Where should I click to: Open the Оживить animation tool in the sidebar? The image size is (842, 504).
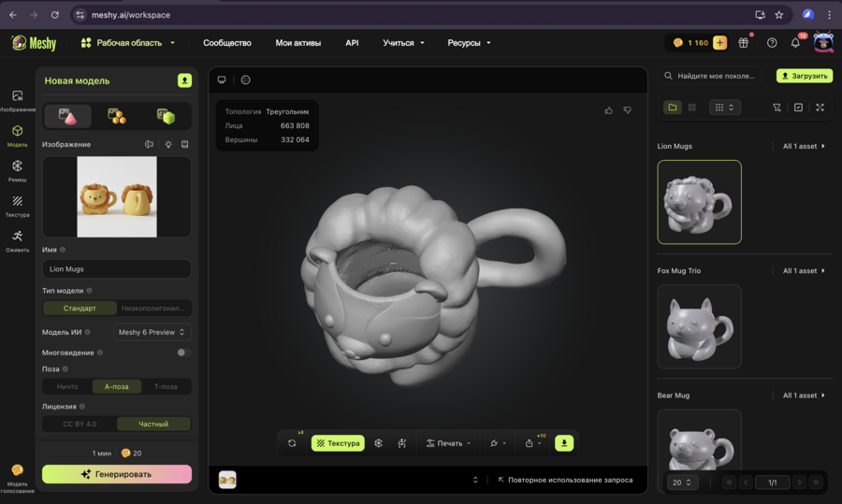[17, 241]
